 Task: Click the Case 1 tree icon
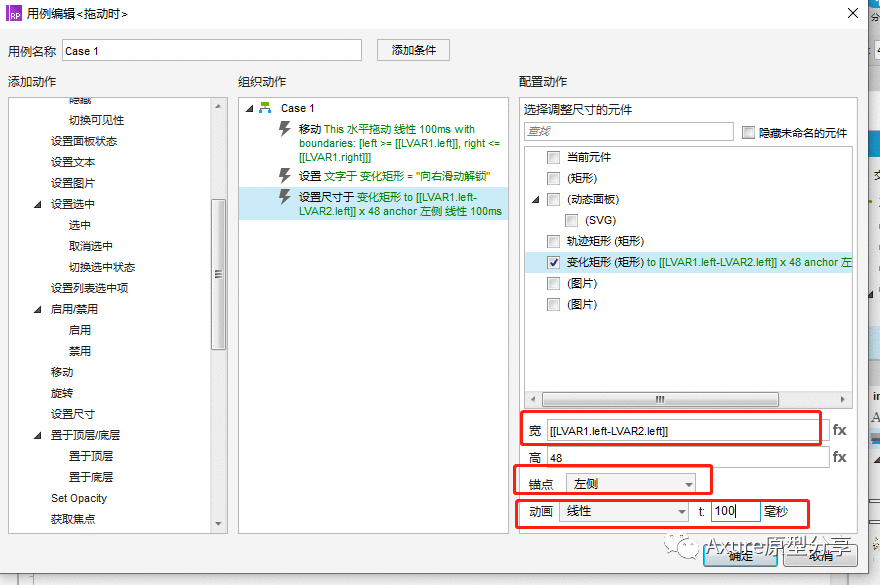(x=265, y=108)
